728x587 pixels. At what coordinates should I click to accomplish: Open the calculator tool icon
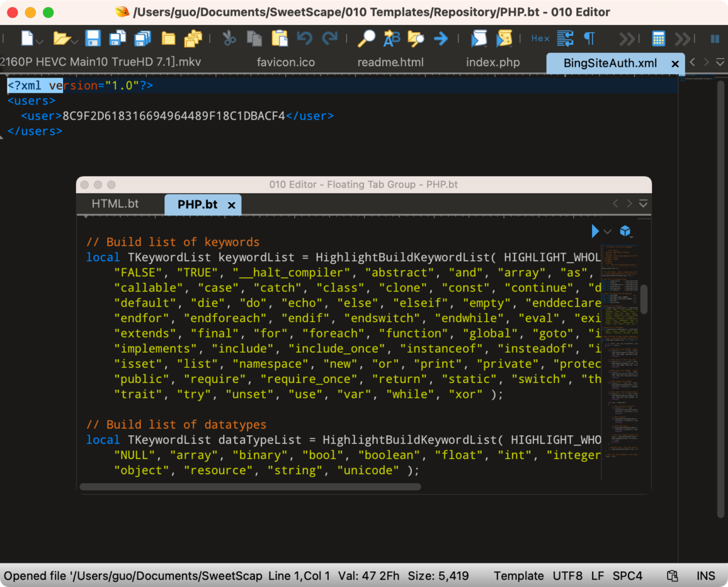pyautogui.click(x=658, y=38)
